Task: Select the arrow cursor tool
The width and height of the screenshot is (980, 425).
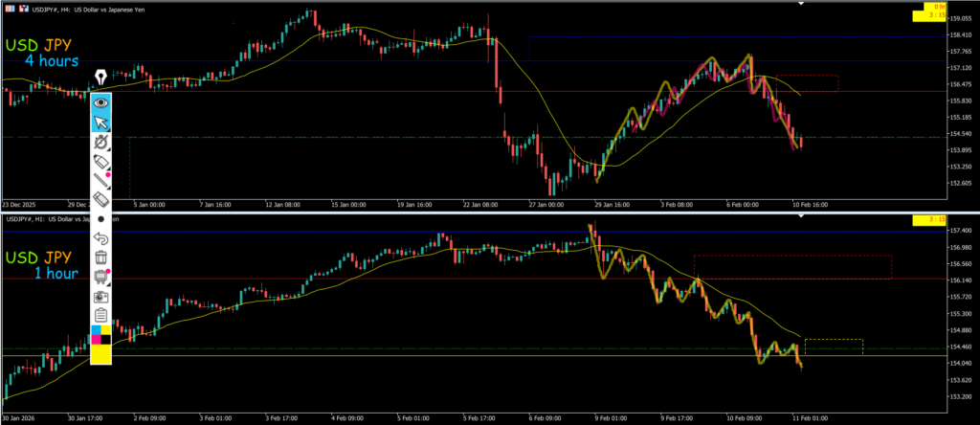Action: click(100, 121)
